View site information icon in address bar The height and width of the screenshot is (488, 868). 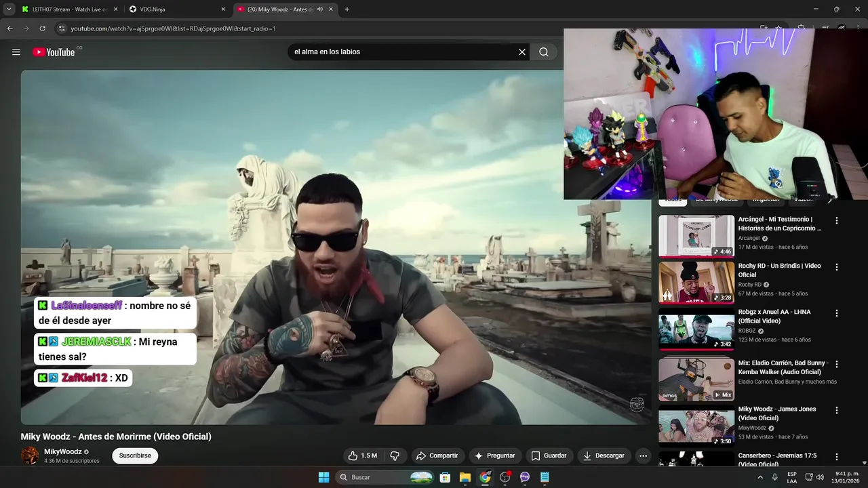click(62, 28)
